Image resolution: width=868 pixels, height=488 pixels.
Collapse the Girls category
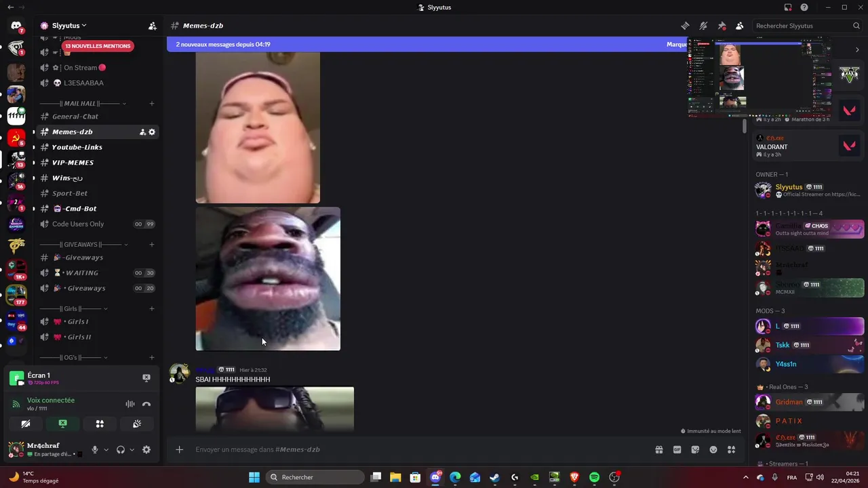click(x=74, y=309)
